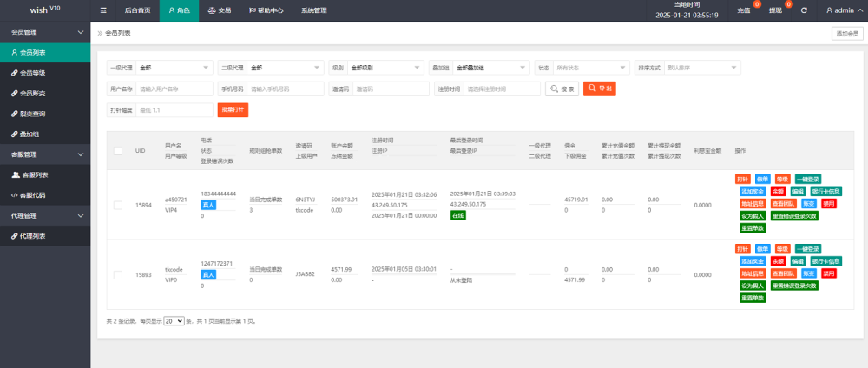This screenshot has width=868, height=368.
Task: Open the per-page count selector showing 20
Action: tap(174, 321)
